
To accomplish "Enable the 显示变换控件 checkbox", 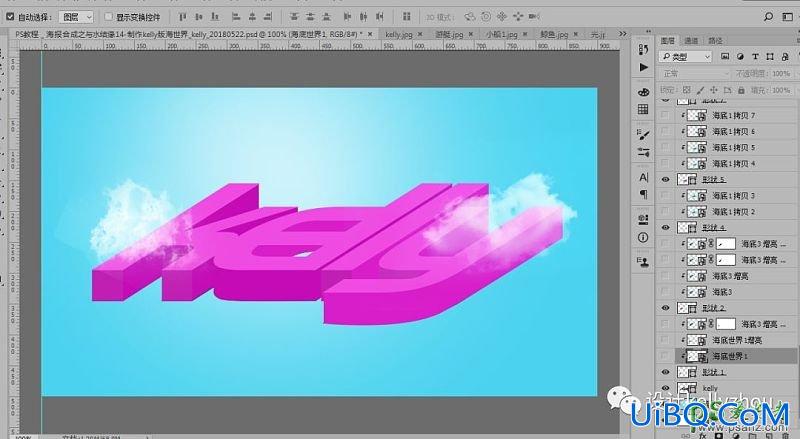I will pyautogui.click(x=108, y=17).
